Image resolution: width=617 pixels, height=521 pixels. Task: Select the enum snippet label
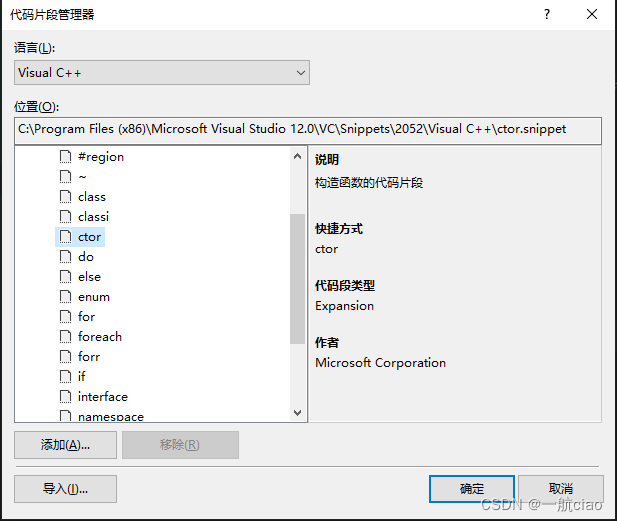pyautogui.click(x=94, y=297)
